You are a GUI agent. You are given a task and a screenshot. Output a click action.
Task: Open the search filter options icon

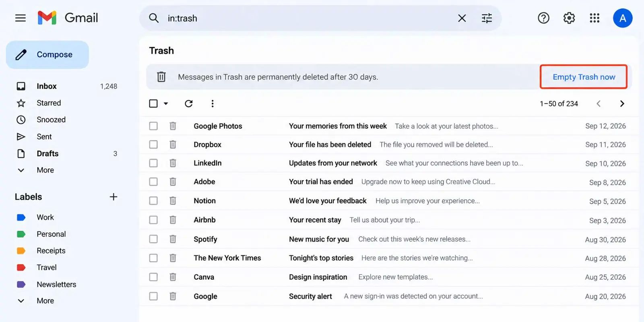487,18
